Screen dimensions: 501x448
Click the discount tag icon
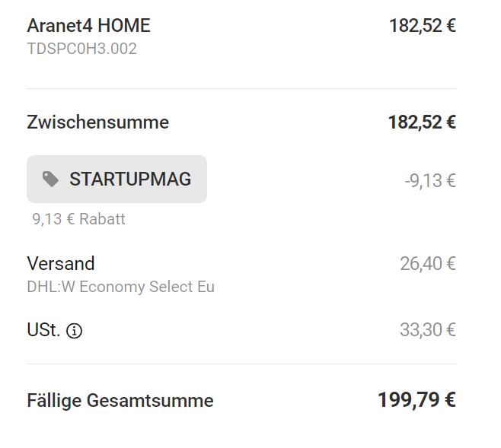pos(50,179)
